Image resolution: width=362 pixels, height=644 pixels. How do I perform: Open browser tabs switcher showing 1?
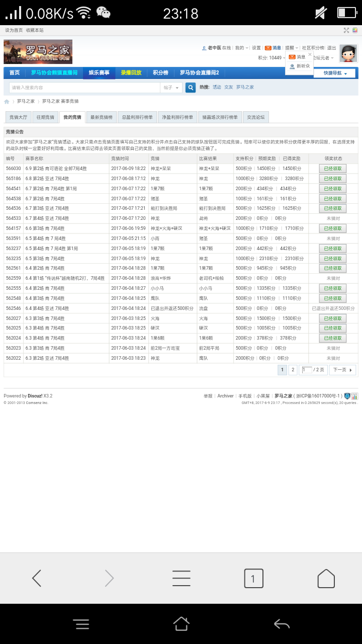click(253, 579)
